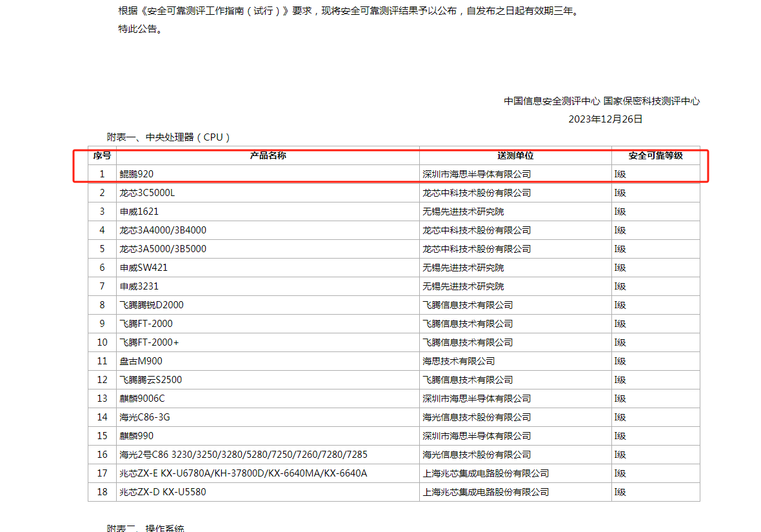The width and height of the screenshot is (761, 532).
Task: Click "飞腾信息技术有限公司" in the 飞腾腾云S2500 row
Action: [x=468, y=380]
